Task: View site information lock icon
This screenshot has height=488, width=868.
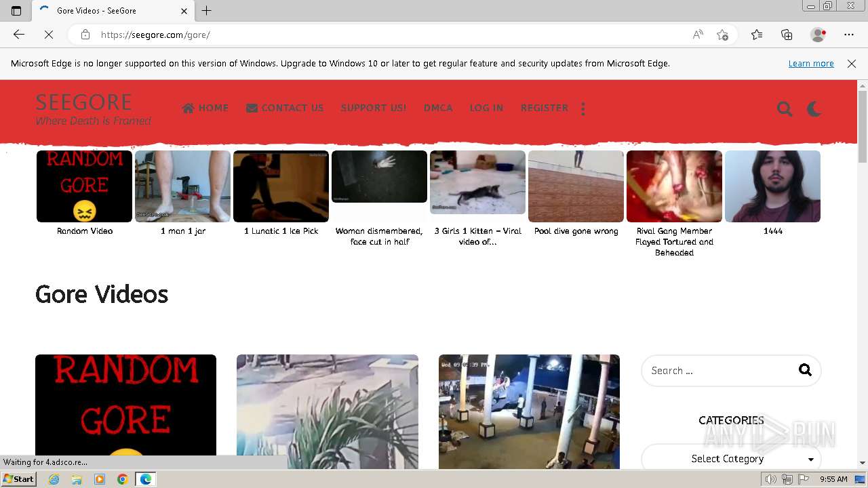Action: tap(85, 35)
